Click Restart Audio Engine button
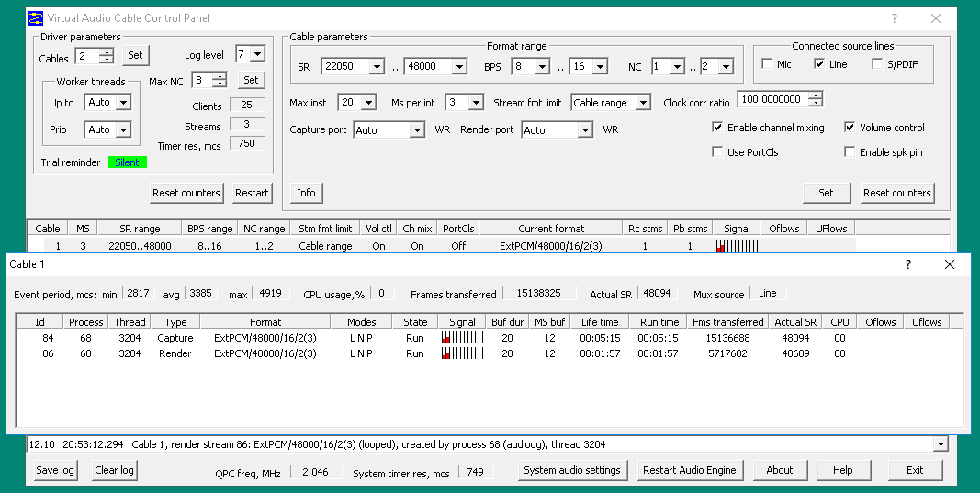 pyautogui.click(x=690, y=470)
